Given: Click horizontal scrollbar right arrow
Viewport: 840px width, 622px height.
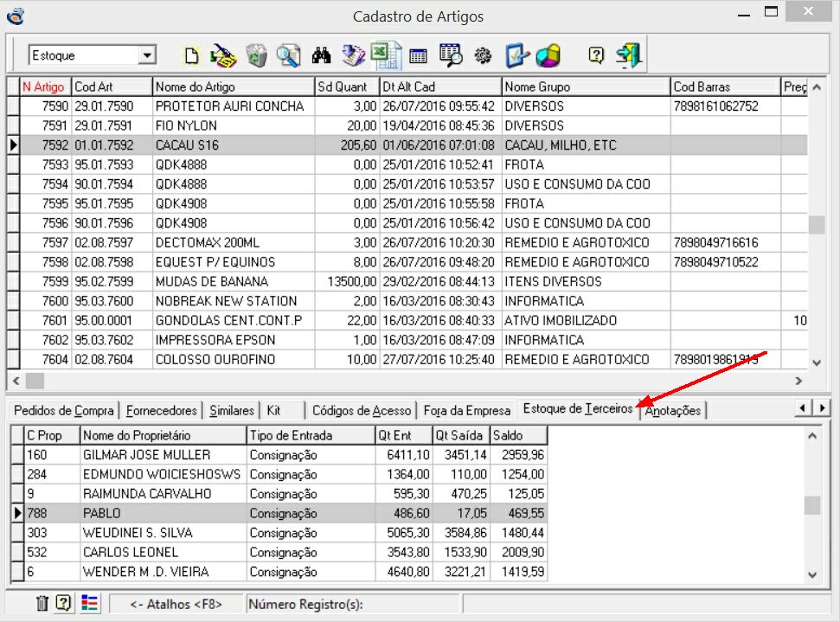Looking at the screenshot, I should [798, 381].
